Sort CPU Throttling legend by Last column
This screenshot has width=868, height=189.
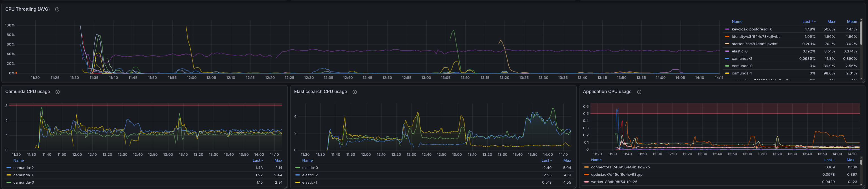coord(808,21)
